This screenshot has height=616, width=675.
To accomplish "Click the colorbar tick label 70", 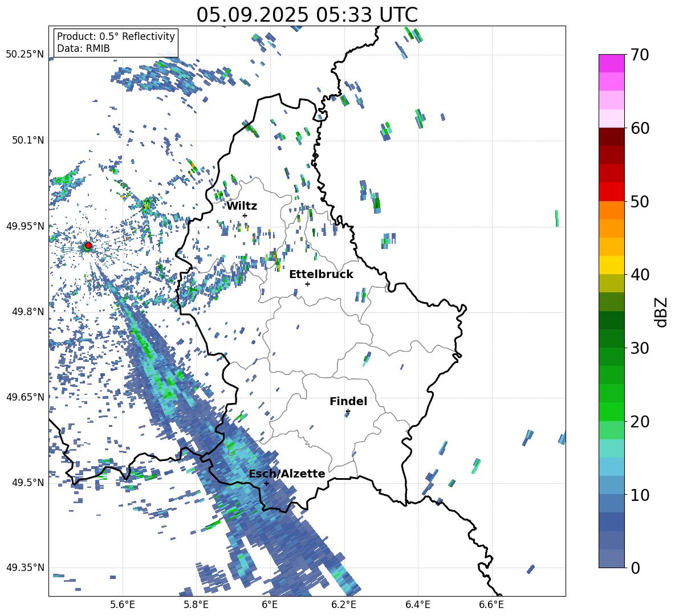I will click(640, 55).
